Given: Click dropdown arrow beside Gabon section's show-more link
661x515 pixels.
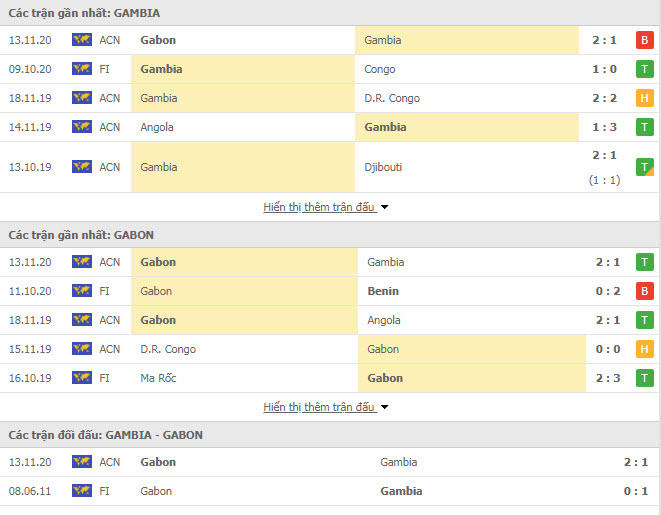Looking at the screenshot, I should [x=384, y=408].
